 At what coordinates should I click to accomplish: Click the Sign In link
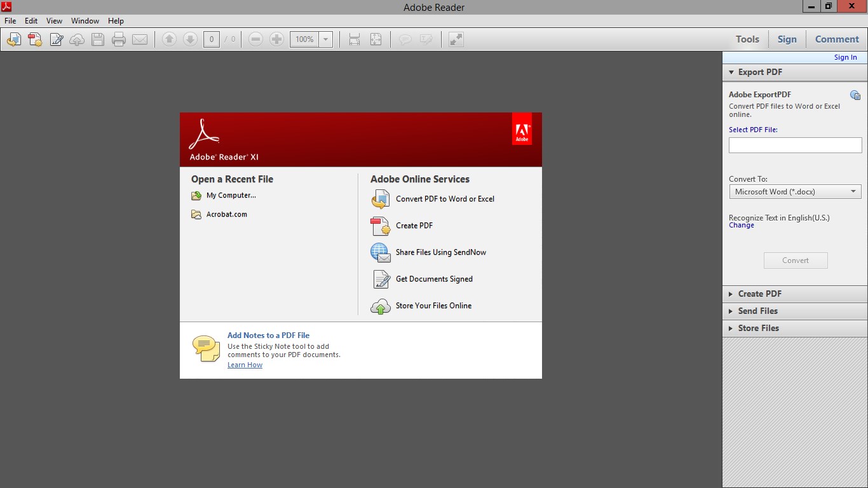coord(845,57)
